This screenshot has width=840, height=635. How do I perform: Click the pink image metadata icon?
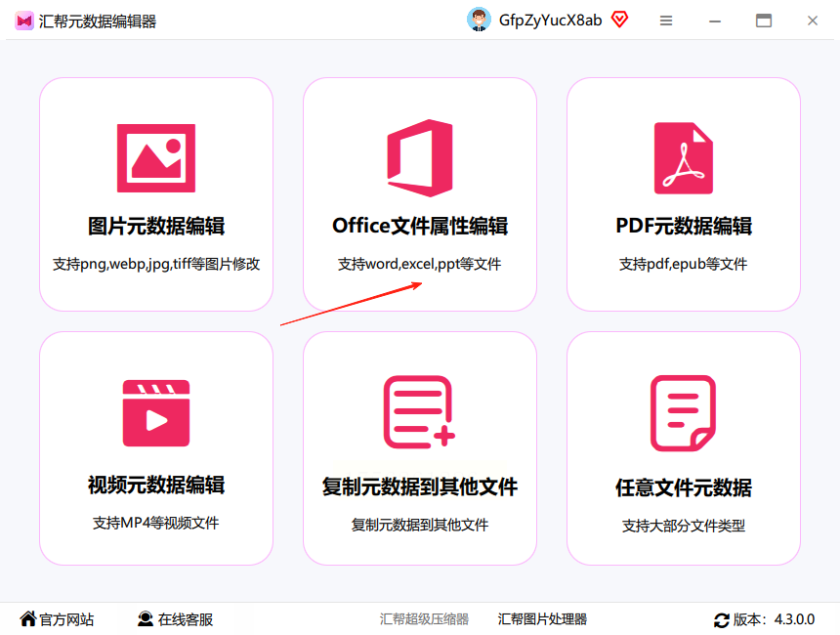(156, 158)
